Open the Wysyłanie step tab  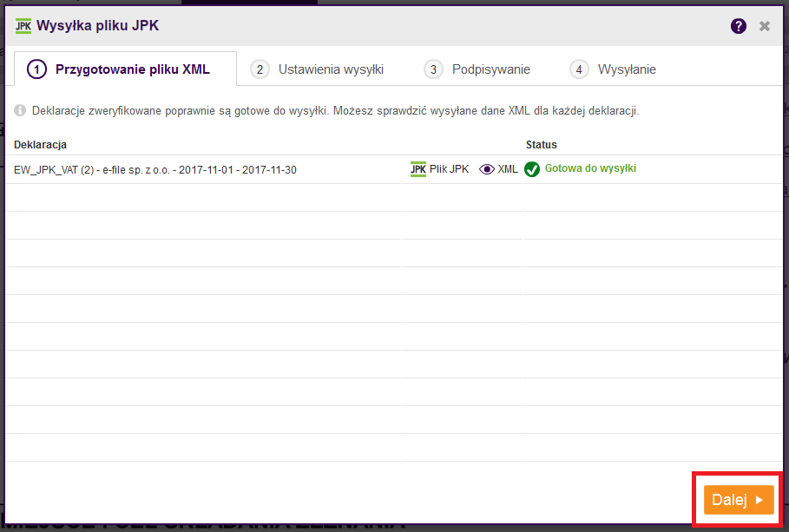[x=614, y=69]
